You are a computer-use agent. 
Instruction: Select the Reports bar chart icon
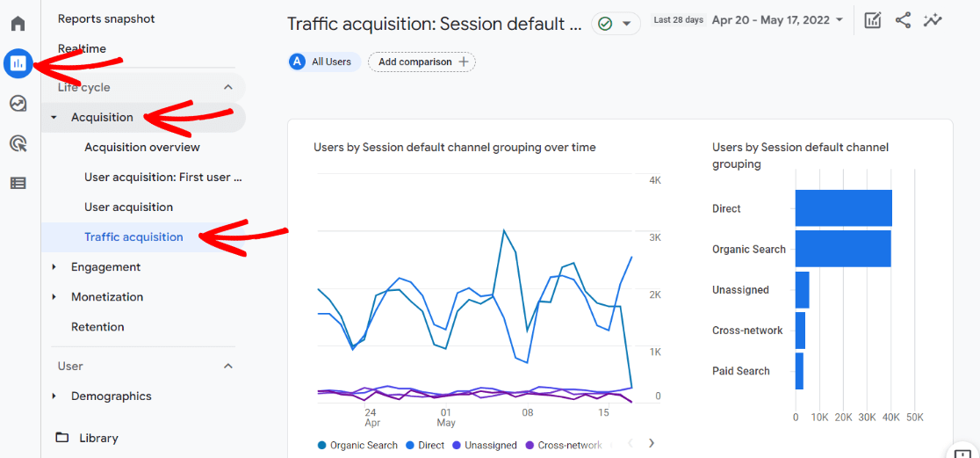tap(18, 63)
